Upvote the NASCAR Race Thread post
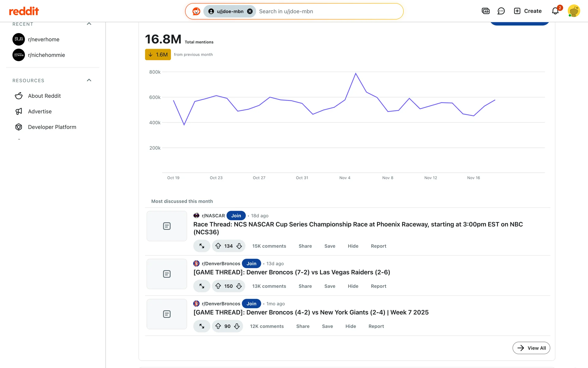Image resolution: width=588 pixels, height=368 pixels. click(218, 246)
